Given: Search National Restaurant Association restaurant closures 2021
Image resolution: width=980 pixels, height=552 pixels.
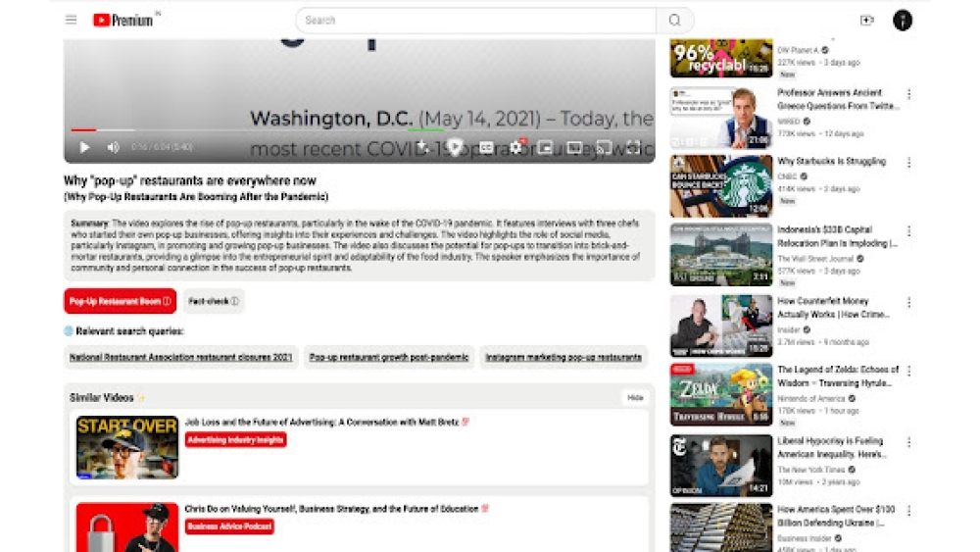Looking at the screenshot, I should (x=180, y=358).
